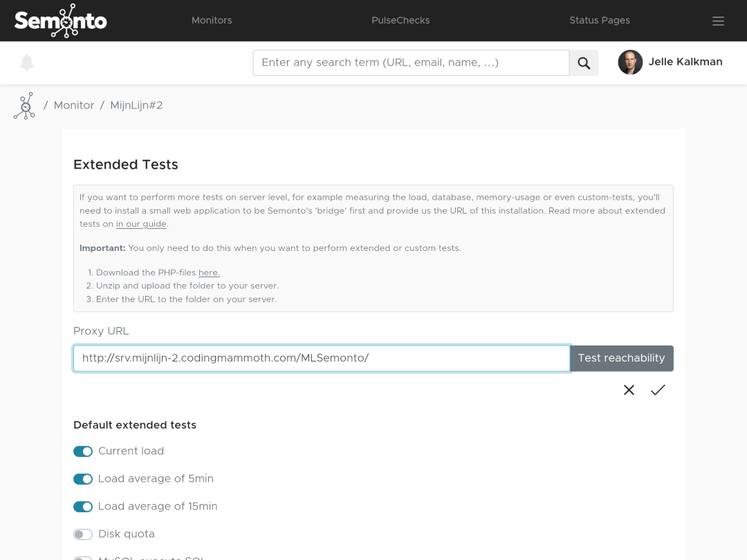This screenshot has width=747, height=560.
Task: Confirm the Proxy URL with checkmark
Action: coord(658,390)
